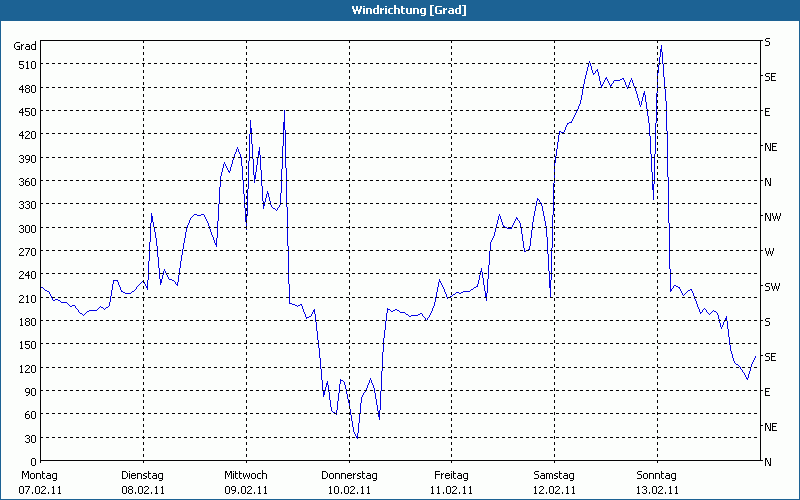800x500 pixels.
Task: Click the 'SE' compass label at 135 level
Action: (x=770, y=357)
